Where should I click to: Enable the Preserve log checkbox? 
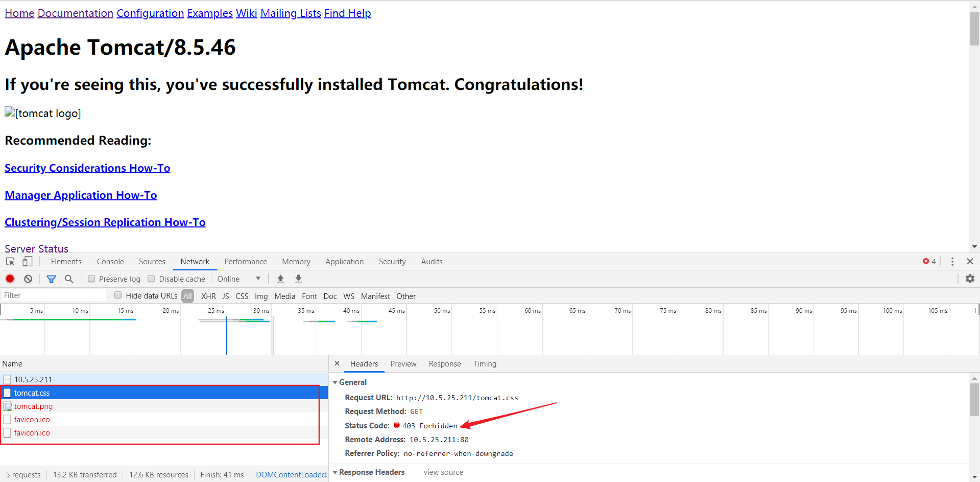91,279
